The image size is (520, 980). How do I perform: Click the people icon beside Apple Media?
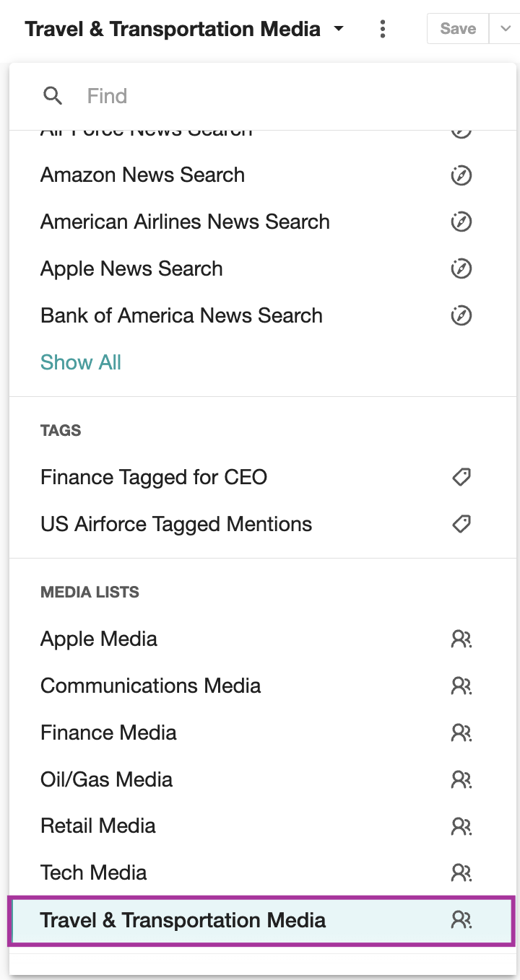461,639
